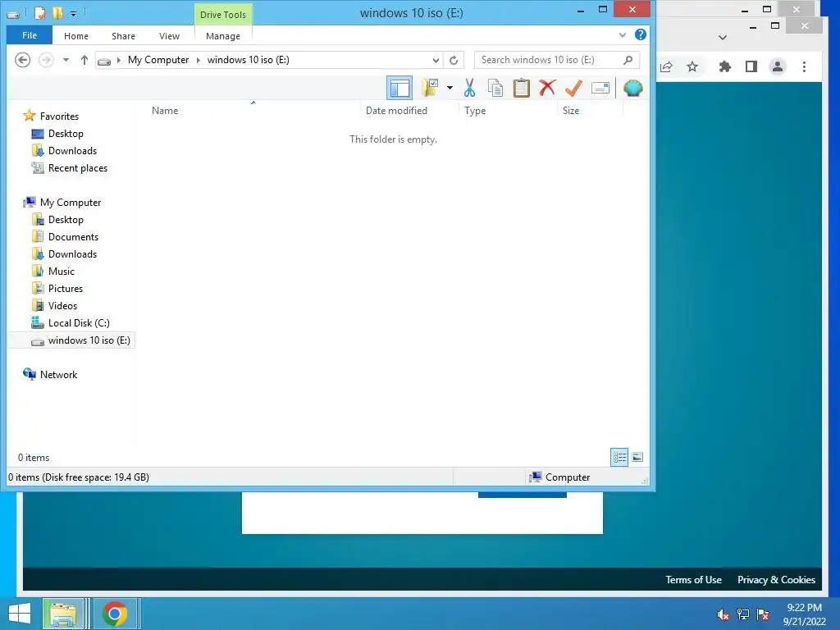Switch to the View ribbon tab

click(169, 36)
